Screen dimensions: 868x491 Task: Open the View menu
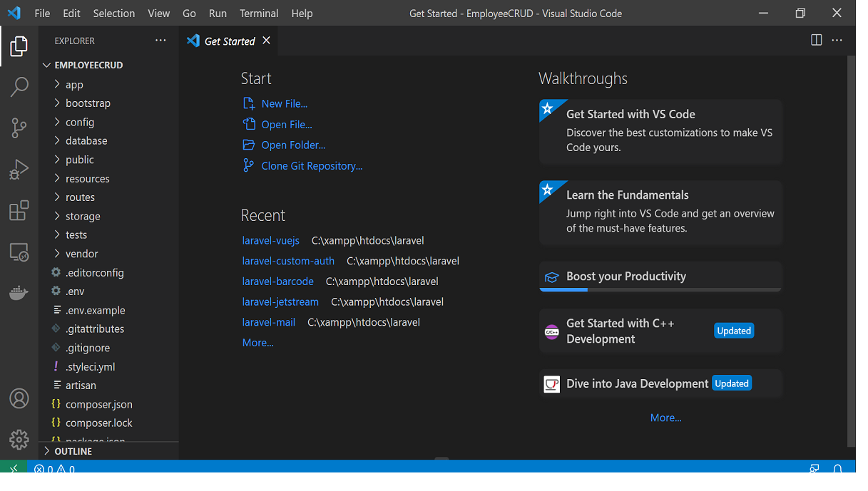pos(159,13)
